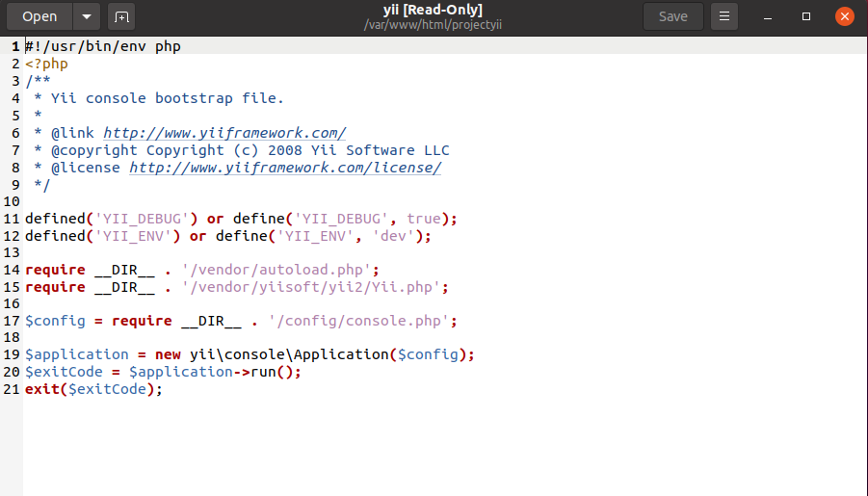Click 'Yii console bootstrap file.' comment text
The height and width of the screenshot is (496, 868).
coord(168,98)
